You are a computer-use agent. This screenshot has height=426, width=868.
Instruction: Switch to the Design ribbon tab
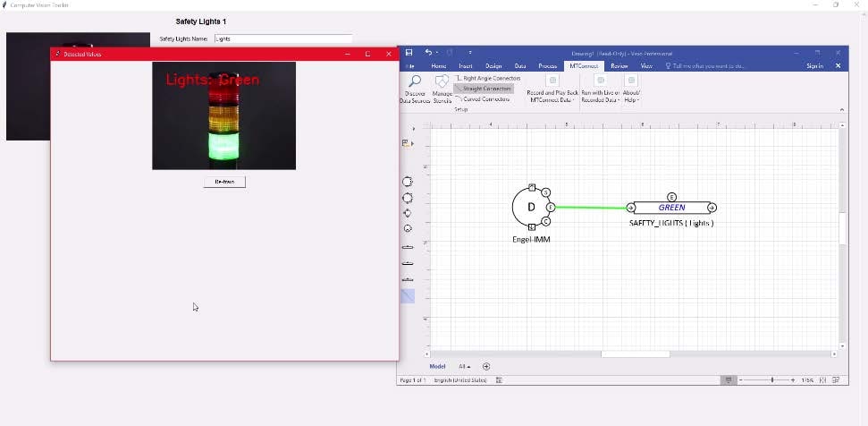coord(493,65)
